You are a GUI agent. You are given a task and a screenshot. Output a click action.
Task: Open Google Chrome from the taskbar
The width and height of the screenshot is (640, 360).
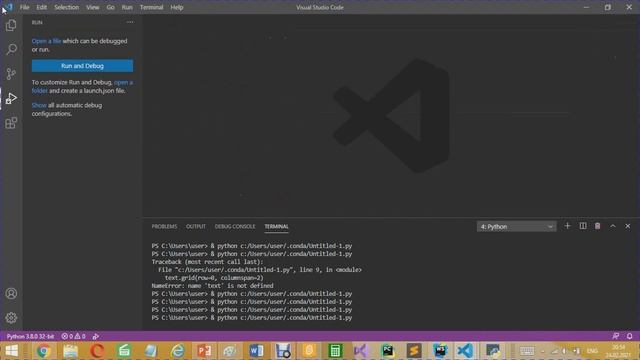pyautogui.click(x=44, y=351)
